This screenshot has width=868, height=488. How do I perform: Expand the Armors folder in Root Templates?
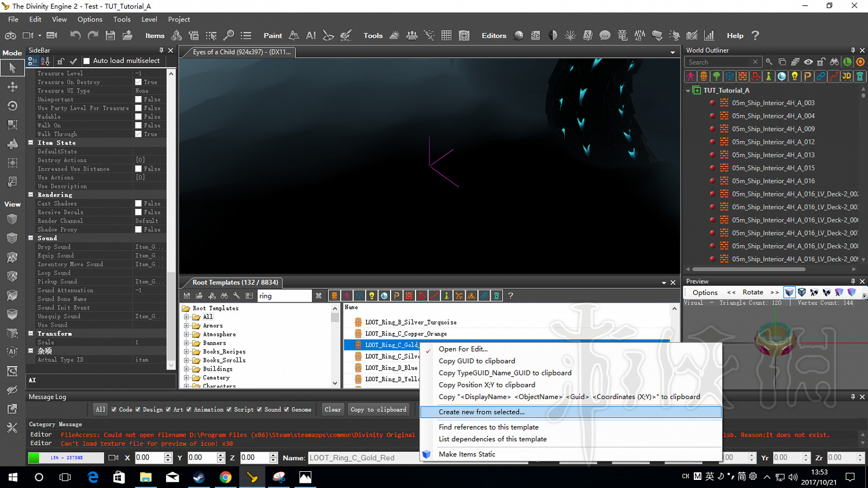pyautogui.click(x=186, y=326)
